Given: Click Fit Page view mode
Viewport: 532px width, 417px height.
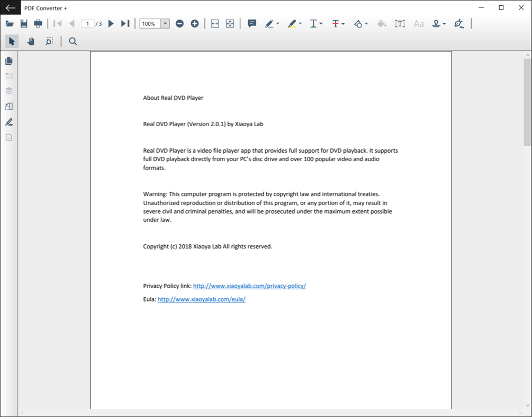Looking at the screenshot, I should coord(229,23).
